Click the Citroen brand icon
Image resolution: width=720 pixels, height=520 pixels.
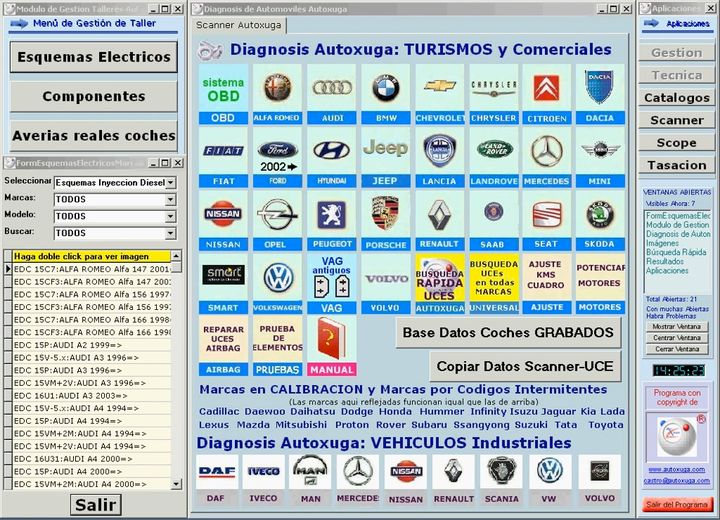click(546, 88)
